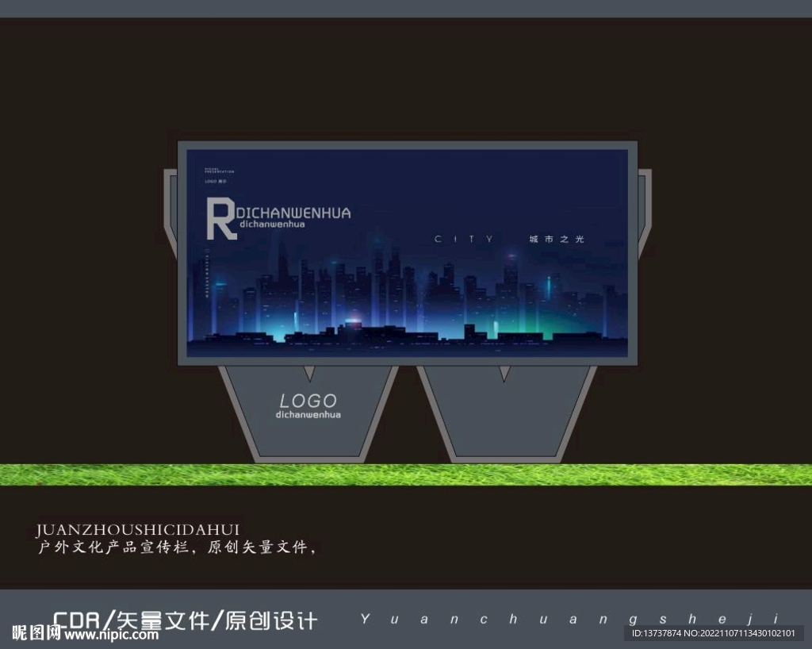Click the JUANZHOUSHICIDAHUI caption text
The image size is (812, 649).
coord(138,530)
